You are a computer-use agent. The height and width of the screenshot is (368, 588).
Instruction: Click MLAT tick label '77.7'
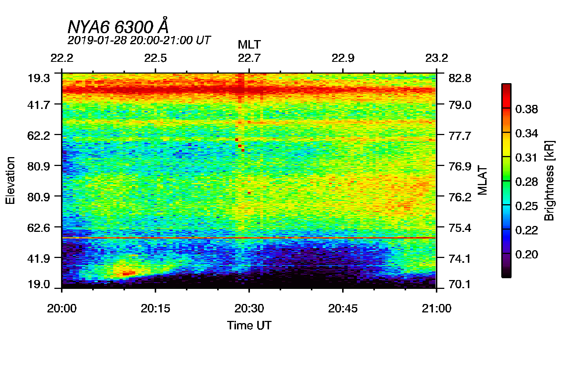pos(460,136)
